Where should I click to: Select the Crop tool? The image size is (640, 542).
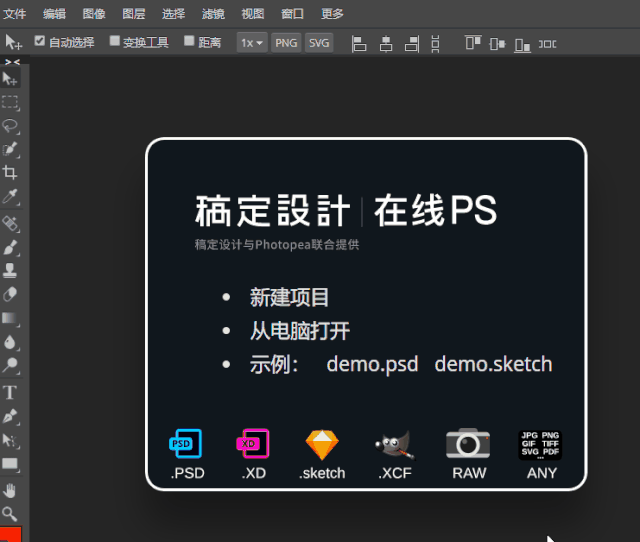tap(11, 173)
